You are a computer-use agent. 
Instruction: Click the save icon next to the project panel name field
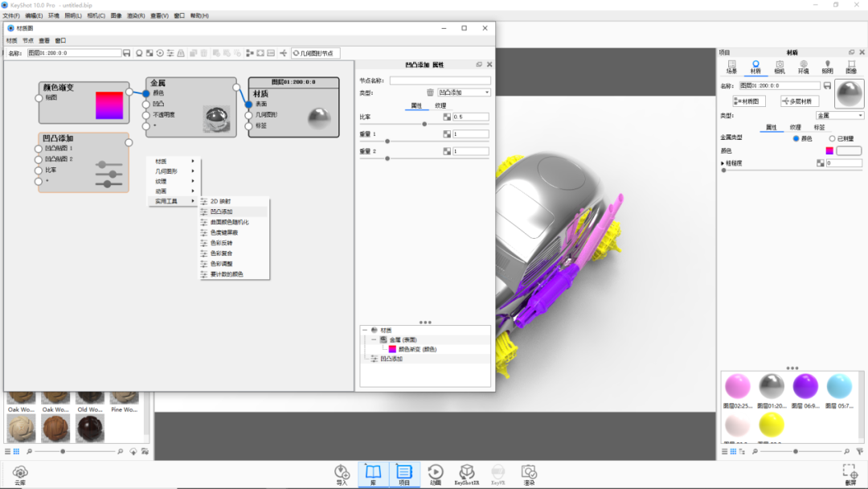(x=827, y=86)
